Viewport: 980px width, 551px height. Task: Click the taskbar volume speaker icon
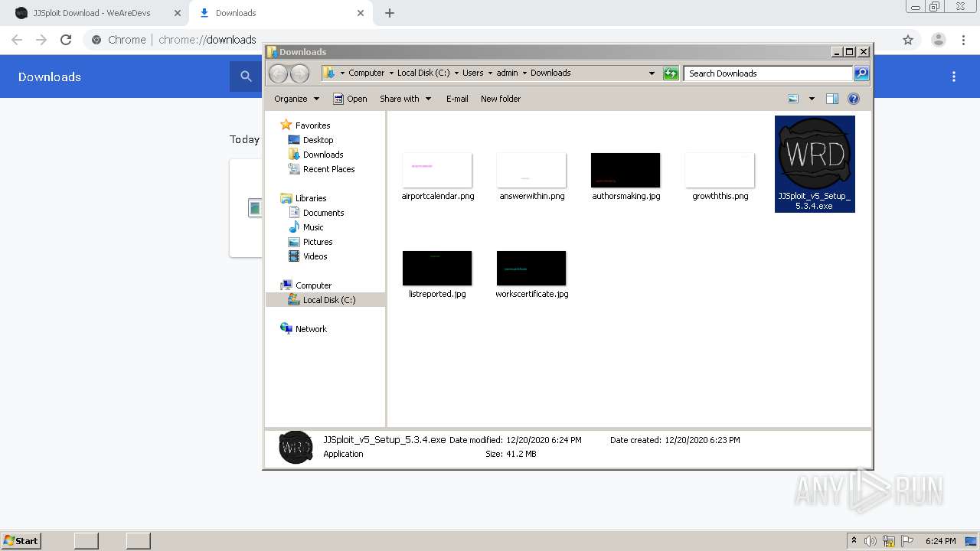point(871,541)
